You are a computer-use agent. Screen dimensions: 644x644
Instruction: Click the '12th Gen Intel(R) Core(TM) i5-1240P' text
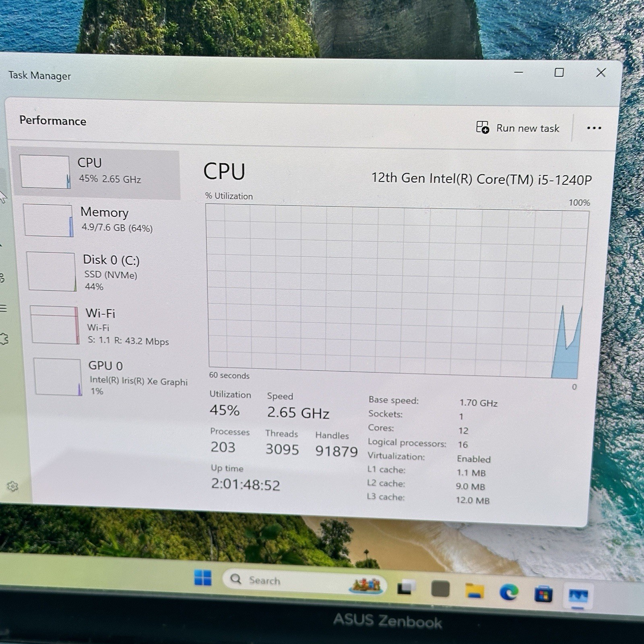click(481, 179)
